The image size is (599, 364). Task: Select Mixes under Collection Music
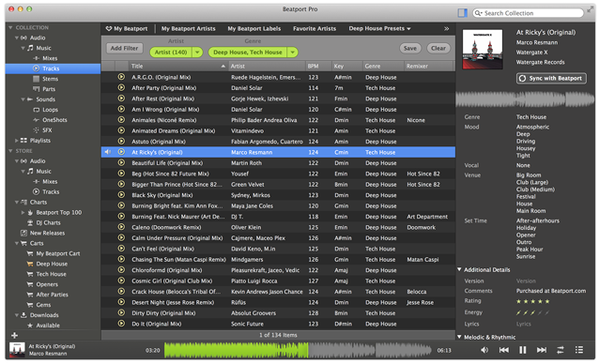(x=50, y=58)
